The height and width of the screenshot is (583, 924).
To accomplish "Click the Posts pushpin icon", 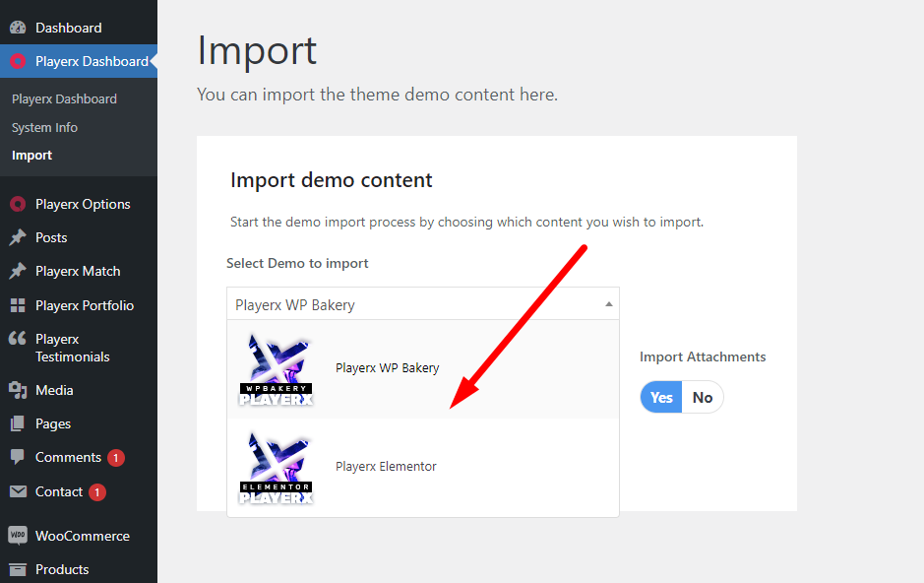I will click(18, 237).
